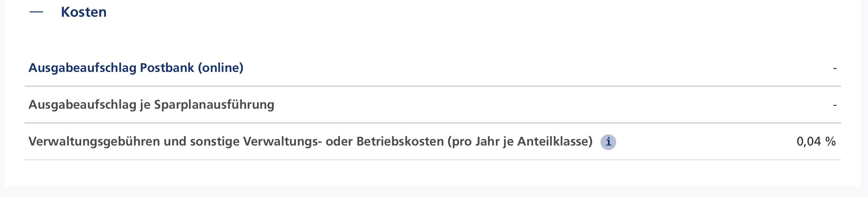Click the percent sign after 0,04
The height and width of the screenshot is (197, 868).
point(830,141)
